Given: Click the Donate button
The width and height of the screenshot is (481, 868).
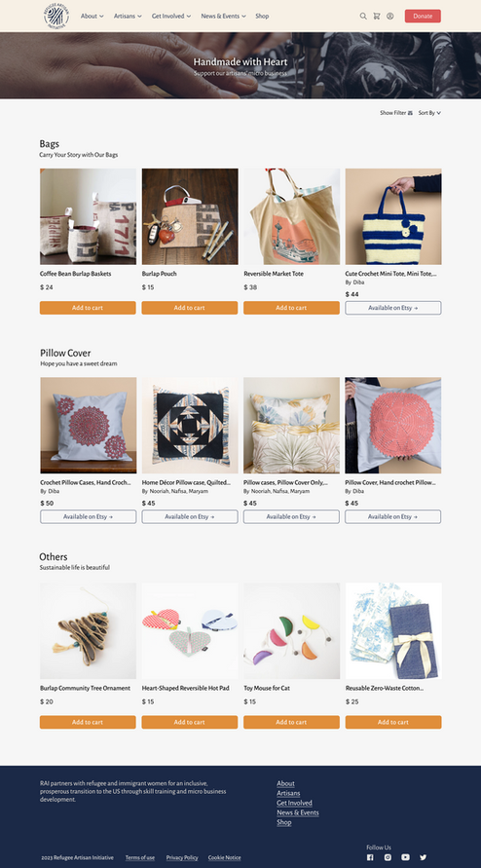Looking at the screenshot, I should tap(423, 16).
